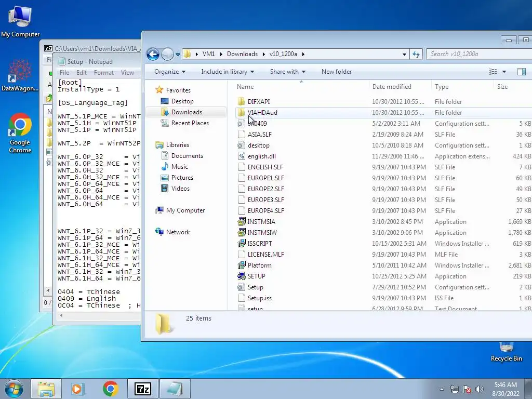Viewport: 532px width, 399px height.
Task: Open Notepad Edit menu
Action: [82, 73]
